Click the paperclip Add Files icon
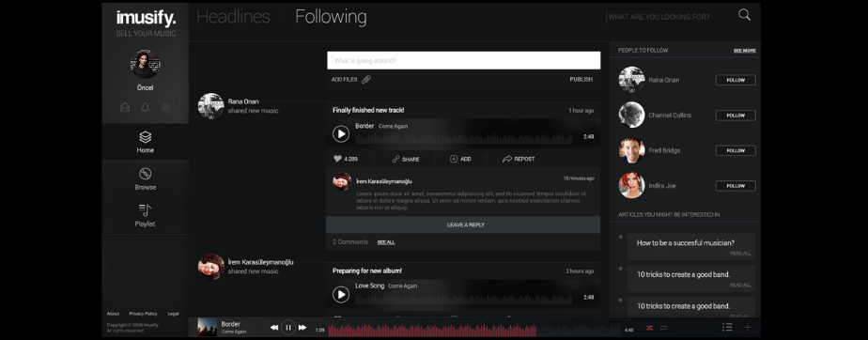Screen dimensions: 868x340 pos(366,79)
